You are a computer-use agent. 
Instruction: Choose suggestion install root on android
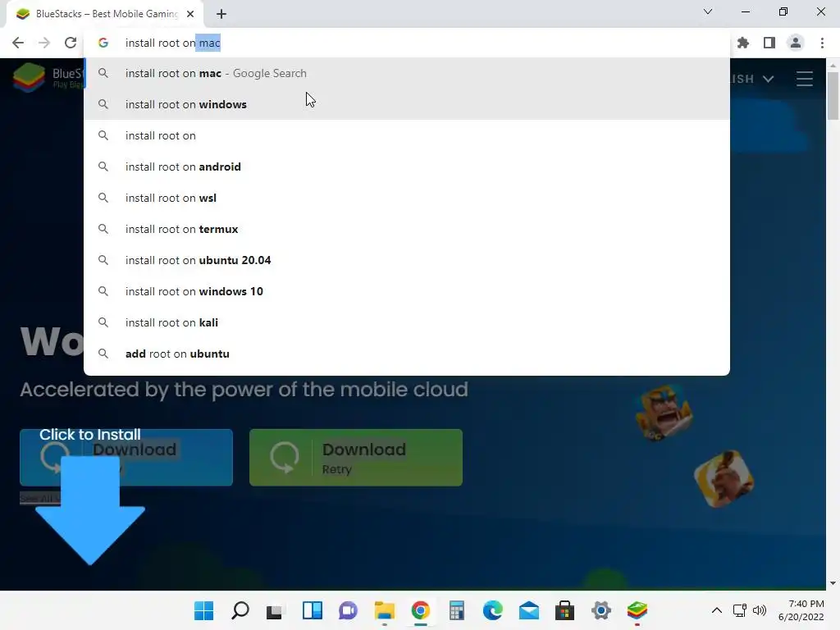click(x=407, y=167)
